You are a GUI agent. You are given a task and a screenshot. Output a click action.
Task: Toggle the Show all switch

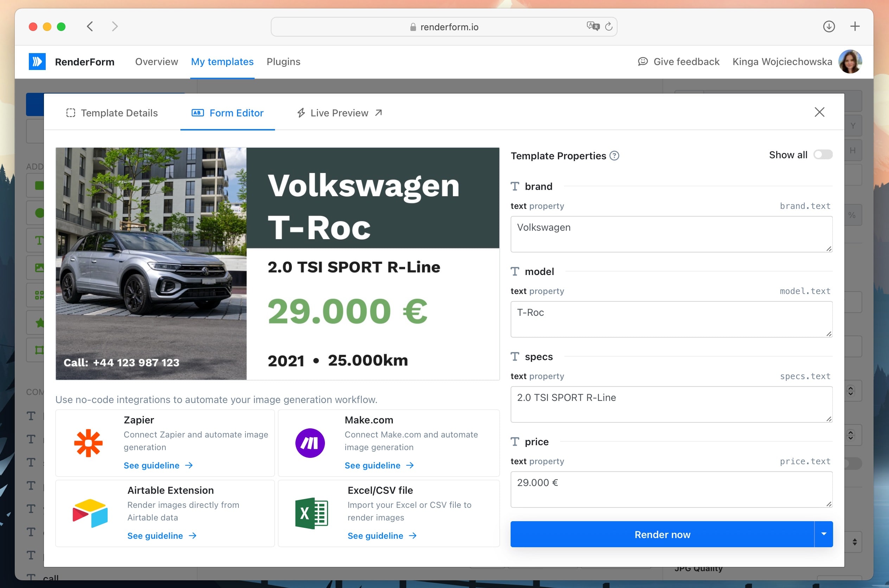pyautogui.click(x=823, y=155)
